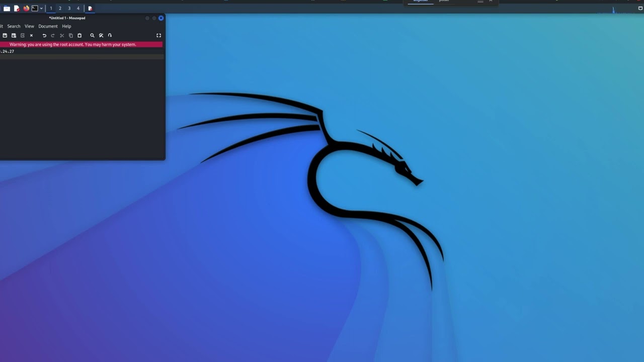Open the Document menu
The image size is (644, 362).
click(x=48, y=26)
